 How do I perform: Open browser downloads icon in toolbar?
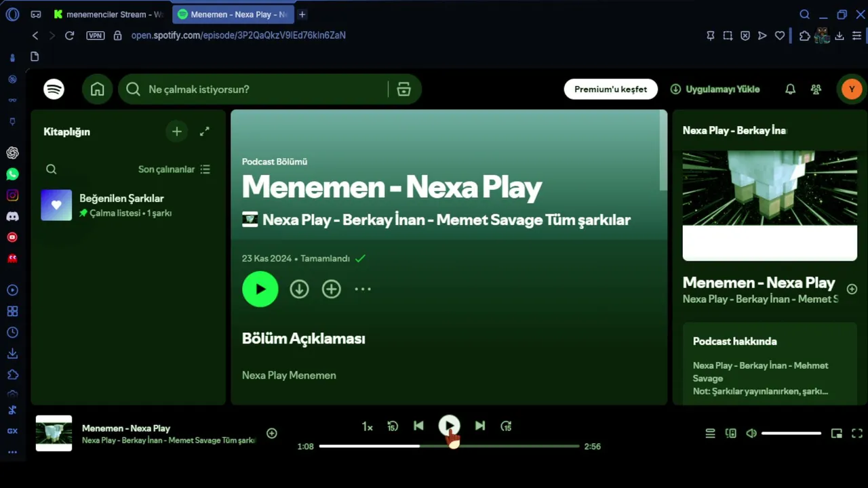pyautogui.click(x=840, y=35)
